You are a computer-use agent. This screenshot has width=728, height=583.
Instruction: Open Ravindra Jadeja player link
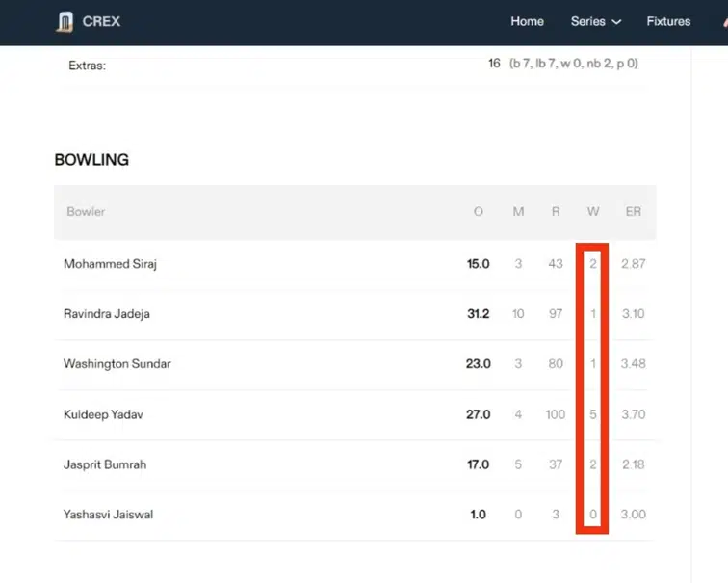coord(107,314)
